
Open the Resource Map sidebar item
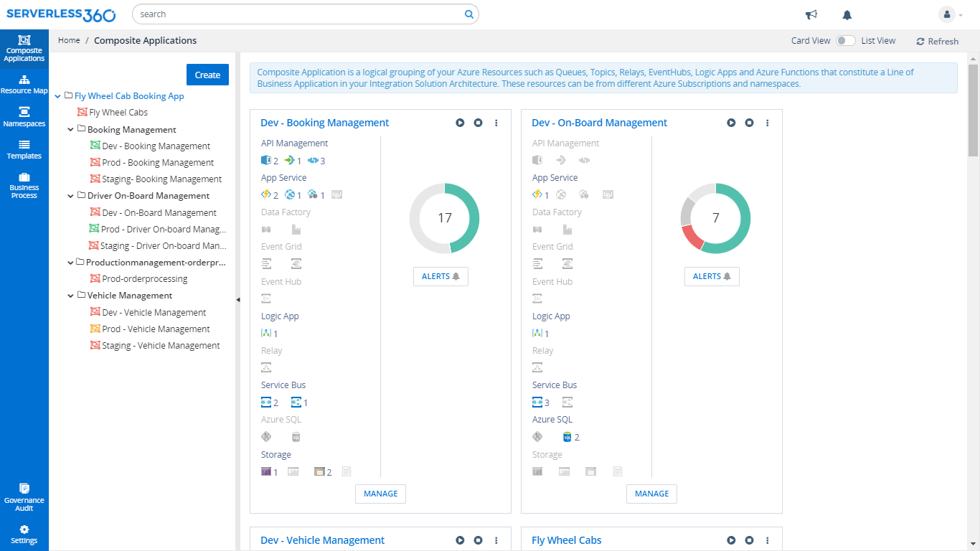click(x=24, y=84)
